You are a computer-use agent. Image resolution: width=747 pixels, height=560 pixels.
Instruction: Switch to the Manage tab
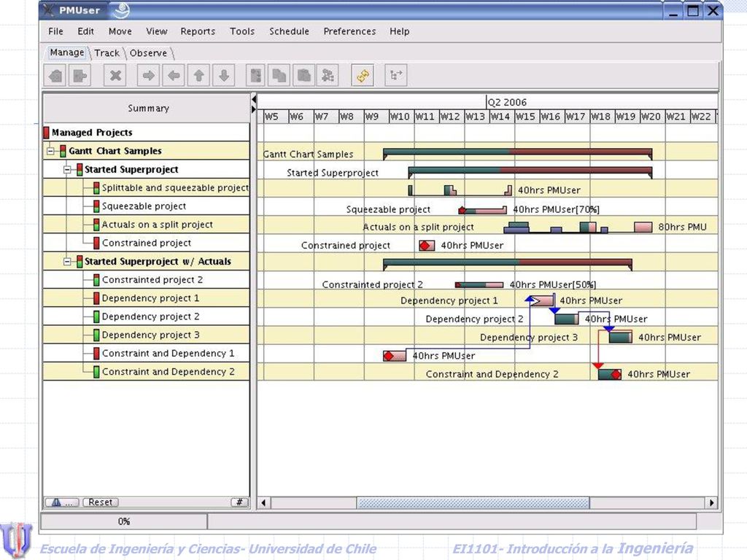click(66, 52)
